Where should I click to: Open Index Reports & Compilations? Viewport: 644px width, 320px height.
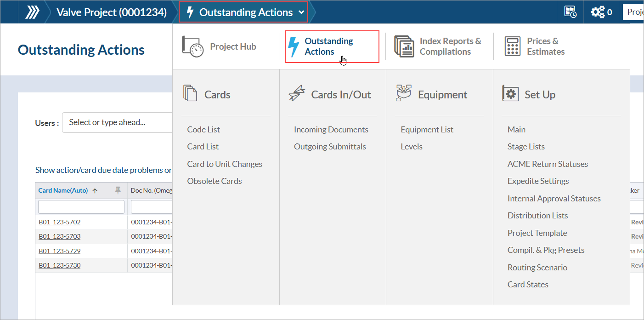(451, 46)
